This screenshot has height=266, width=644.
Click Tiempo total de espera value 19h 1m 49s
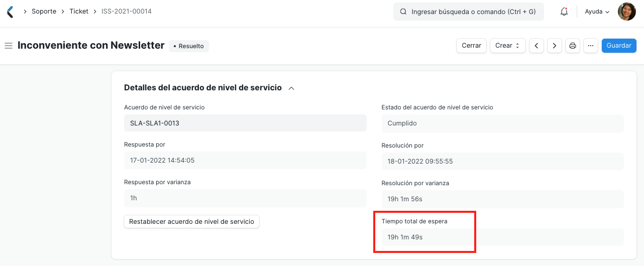tap(502, 237)
